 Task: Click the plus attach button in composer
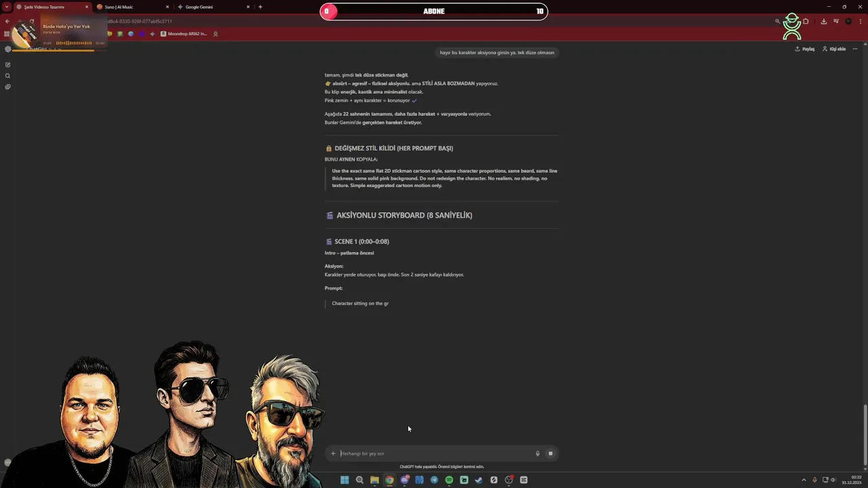click(x=333, y=453)
